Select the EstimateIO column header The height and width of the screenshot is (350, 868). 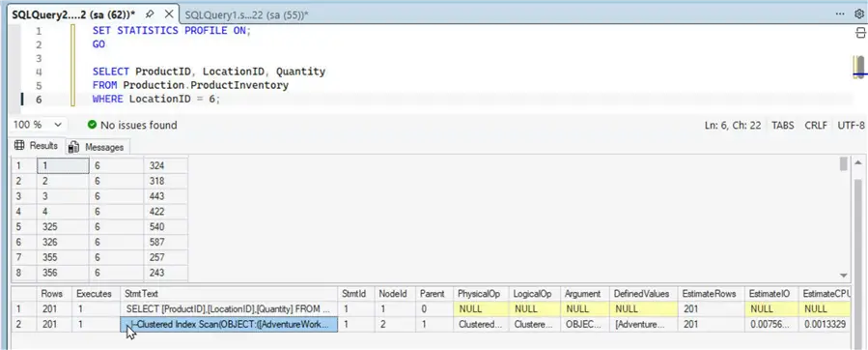tap(771, 293)
